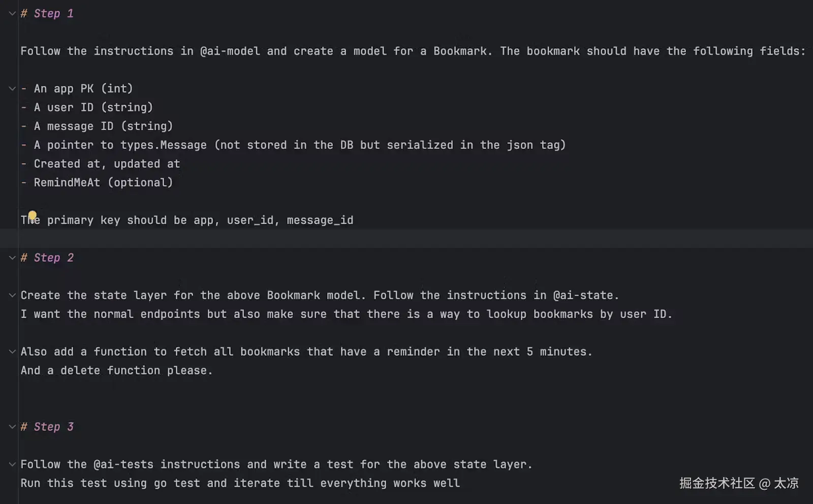The width and height of the screenshot is (813, 504).
Task: Collapse the Step 1 heading section
Action: 12,14
